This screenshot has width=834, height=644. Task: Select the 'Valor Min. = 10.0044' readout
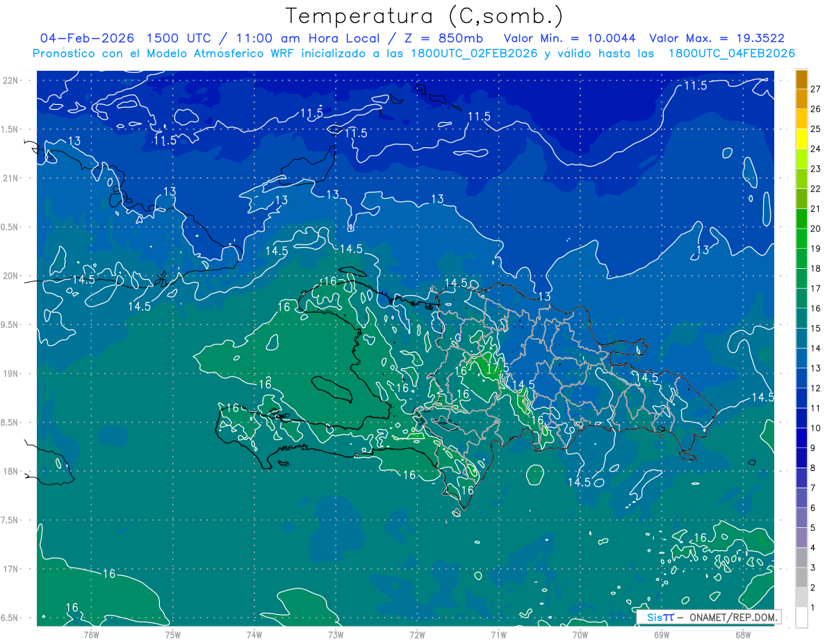pos(569,38)
